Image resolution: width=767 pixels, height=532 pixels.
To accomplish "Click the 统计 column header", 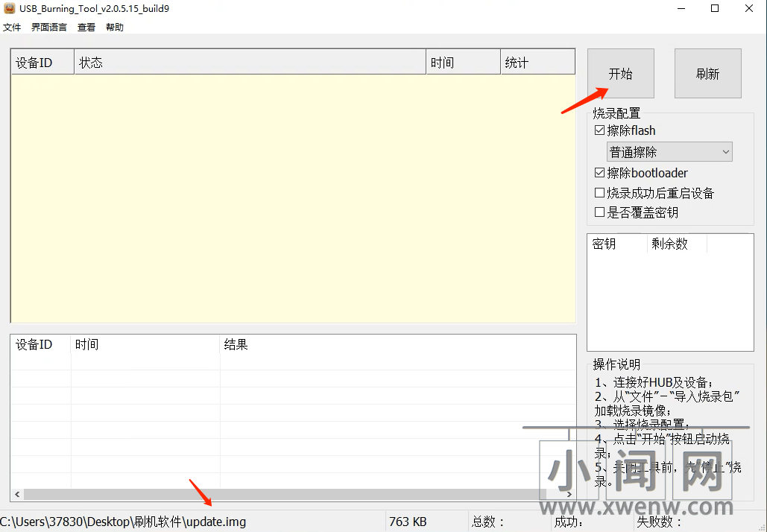I will [537, 63].
